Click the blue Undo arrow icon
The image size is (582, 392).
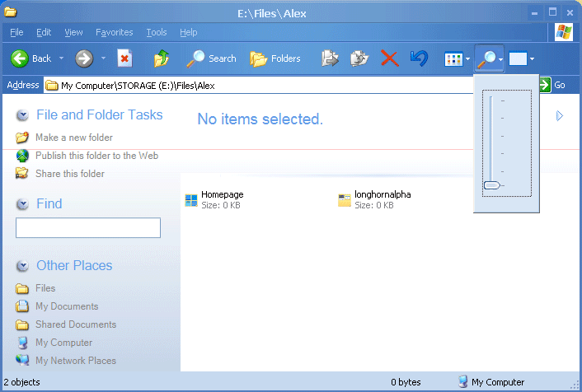419,58
